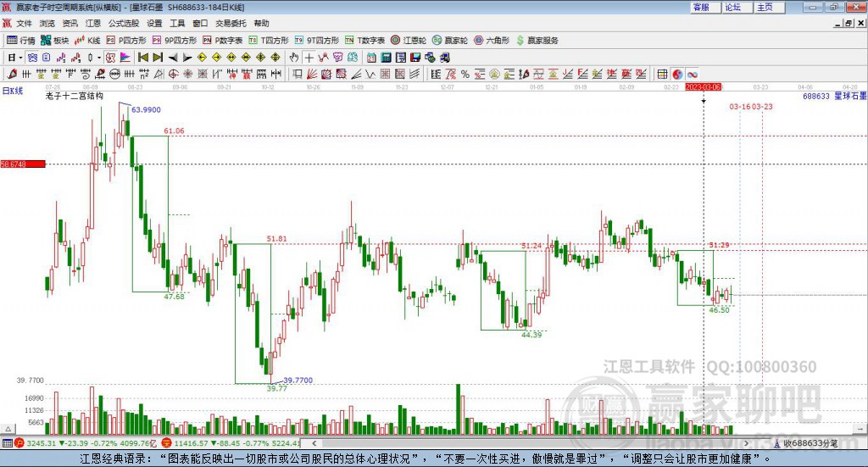This screenshot has width=868, height=467.
Task: Click the 板块 sector toolbar button
Action: pos(55,41)
